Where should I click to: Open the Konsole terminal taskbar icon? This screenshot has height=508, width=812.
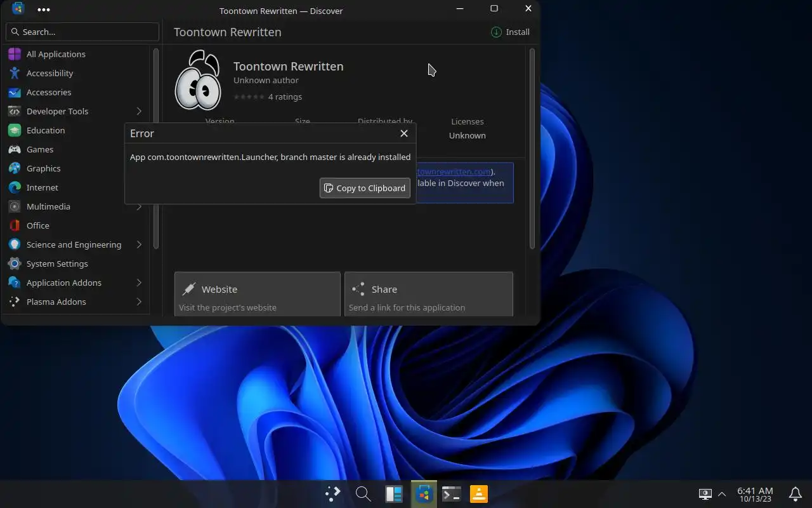pyautogui.click(x=451, y=494)
